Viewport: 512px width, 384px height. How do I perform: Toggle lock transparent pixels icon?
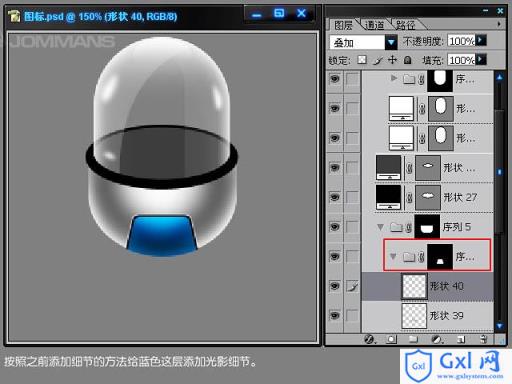point(362,60)
